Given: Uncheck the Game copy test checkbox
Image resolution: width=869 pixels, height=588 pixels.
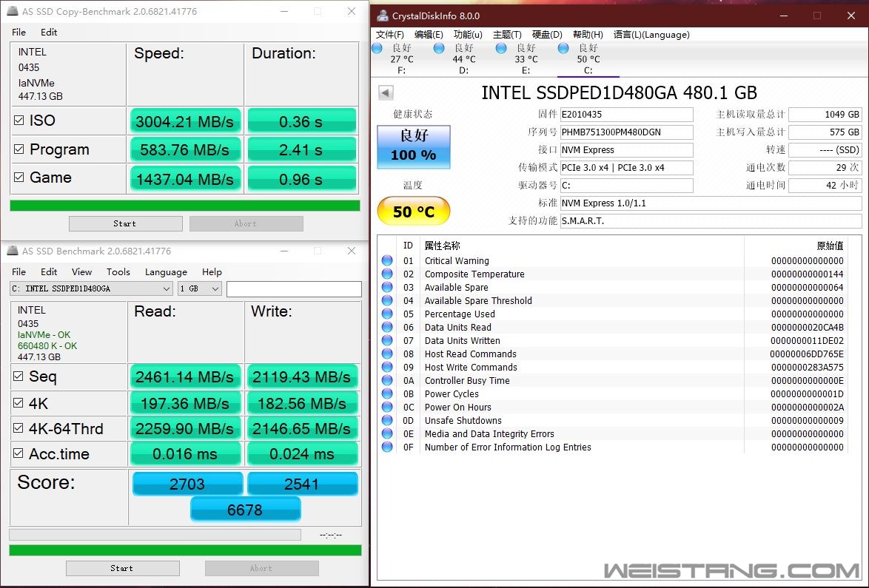Looking at the screenshot, I should 19,178.
